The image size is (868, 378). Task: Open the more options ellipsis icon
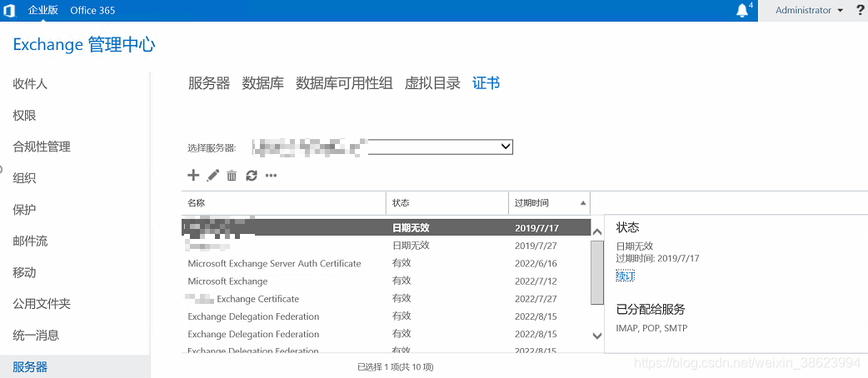click(x=271, y=176)
